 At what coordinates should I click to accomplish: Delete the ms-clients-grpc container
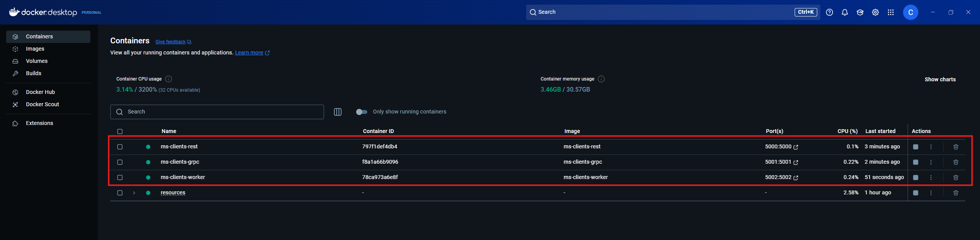(x=956, y=162)
